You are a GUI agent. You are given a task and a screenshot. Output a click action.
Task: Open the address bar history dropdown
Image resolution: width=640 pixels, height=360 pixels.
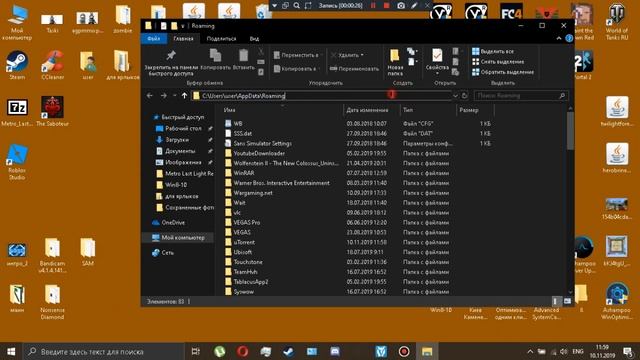pyautogui.click(x=455, y=96)
